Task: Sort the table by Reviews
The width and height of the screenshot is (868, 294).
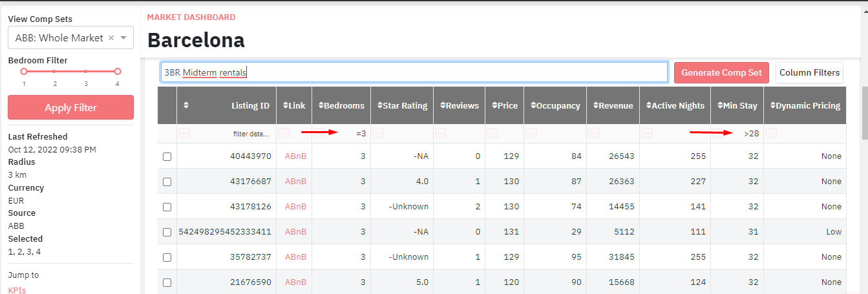Action: [443, 105]
